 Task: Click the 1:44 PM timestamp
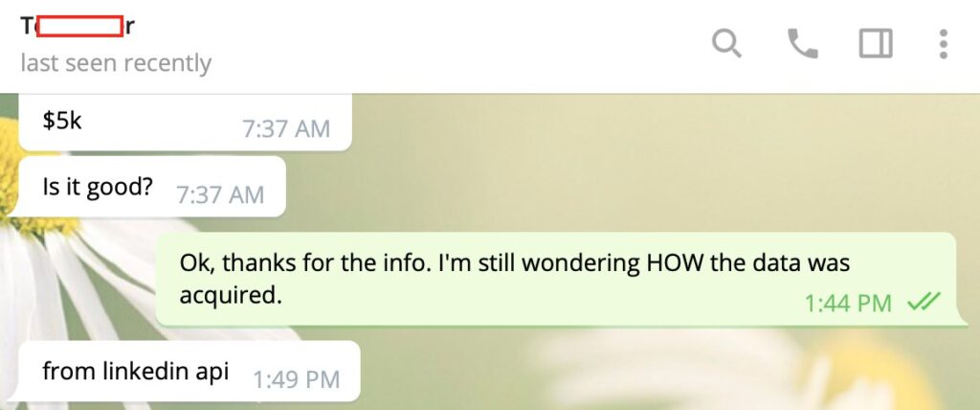point(848,304)
